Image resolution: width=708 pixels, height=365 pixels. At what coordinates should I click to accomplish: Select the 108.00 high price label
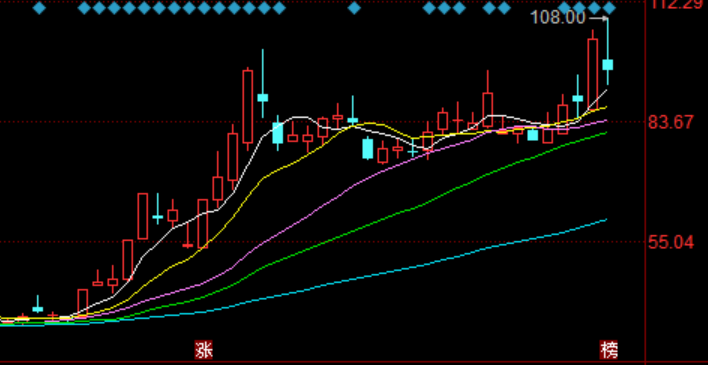558,18
